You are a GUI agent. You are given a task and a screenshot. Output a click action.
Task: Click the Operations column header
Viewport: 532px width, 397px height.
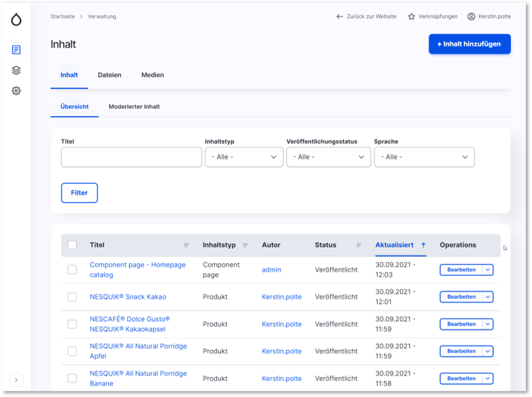pos(458,245)
